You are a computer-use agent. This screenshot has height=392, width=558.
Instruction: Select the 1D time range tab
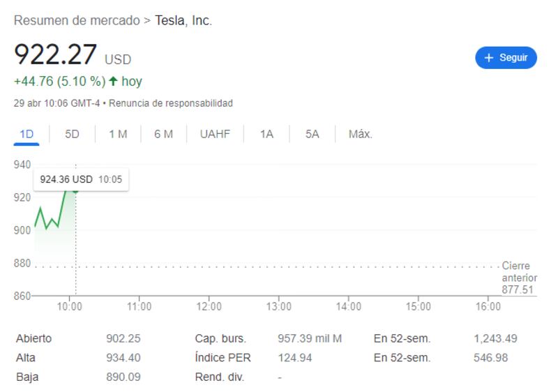(x=27, y=134)
